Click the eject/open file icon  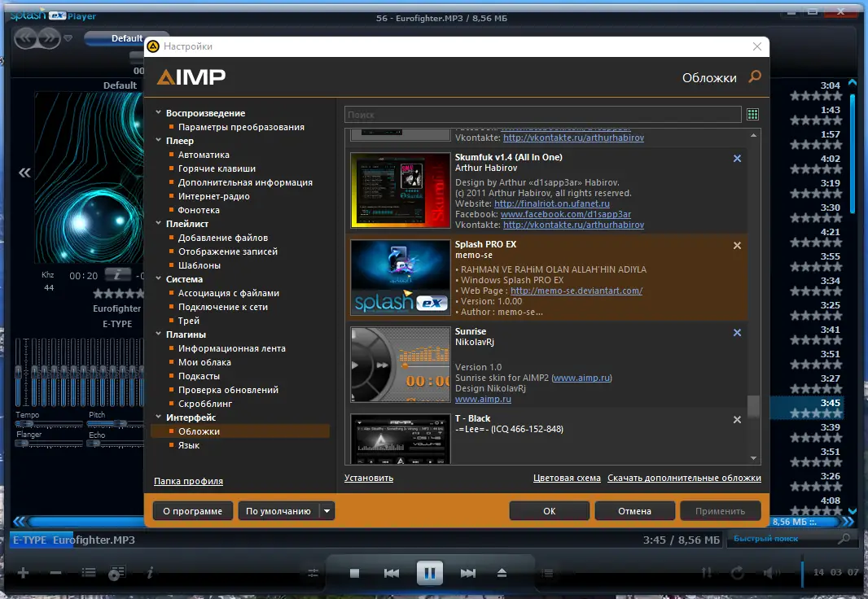tap(502, 573)
